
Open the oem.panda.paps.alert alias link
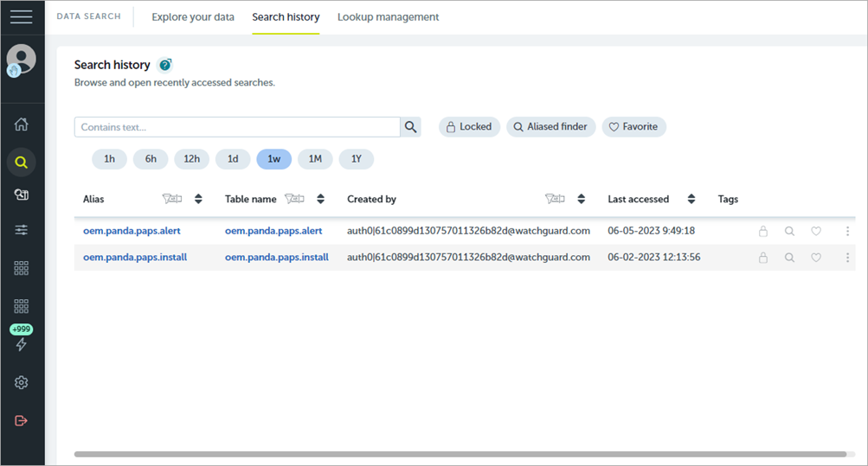click(x=132, y=232)
